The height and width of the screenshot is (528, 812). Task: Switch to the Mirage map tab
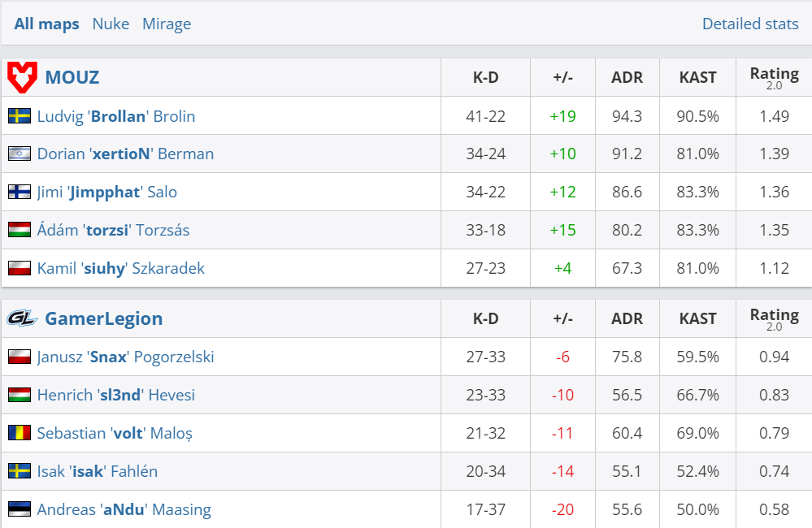click(x=167, y=24)
